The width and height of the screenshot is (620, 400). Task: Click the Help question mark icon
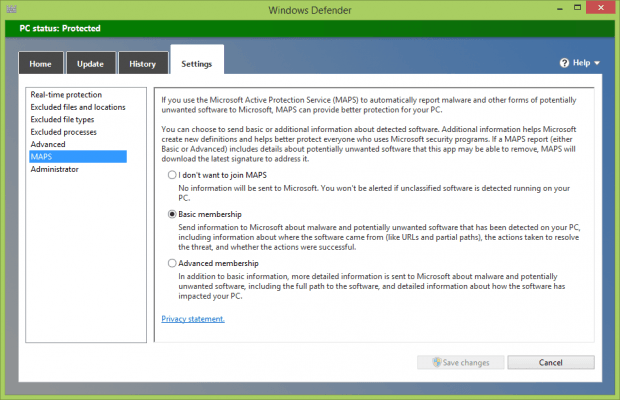coord(564,63)
